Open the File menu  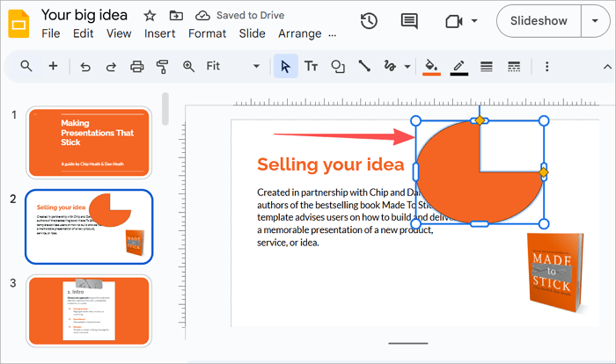[x=51, y=33]
